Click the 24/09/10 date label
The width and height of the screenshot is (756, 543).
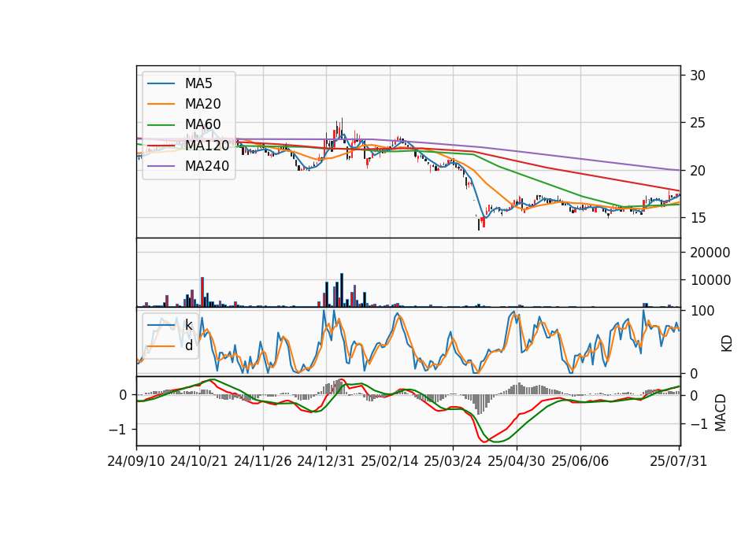[x=136, y=461]
